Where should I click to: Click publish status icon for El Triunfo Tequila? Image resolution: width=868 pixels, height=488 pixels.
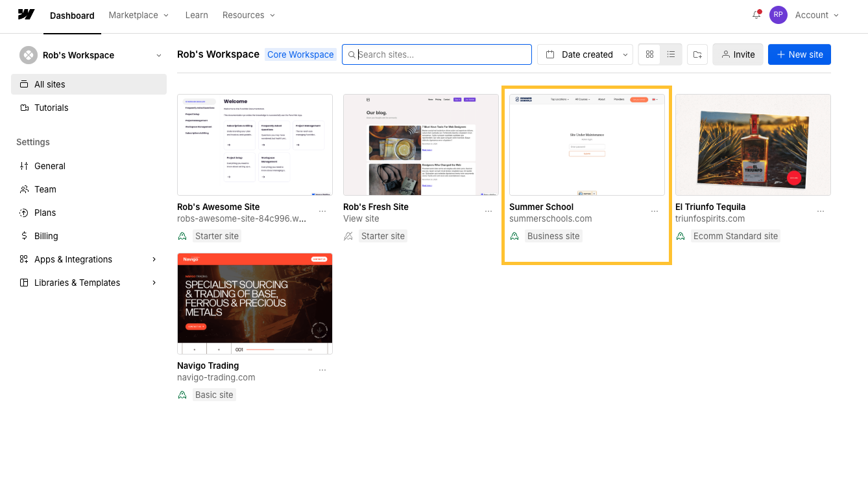click(x=681, y=236)
